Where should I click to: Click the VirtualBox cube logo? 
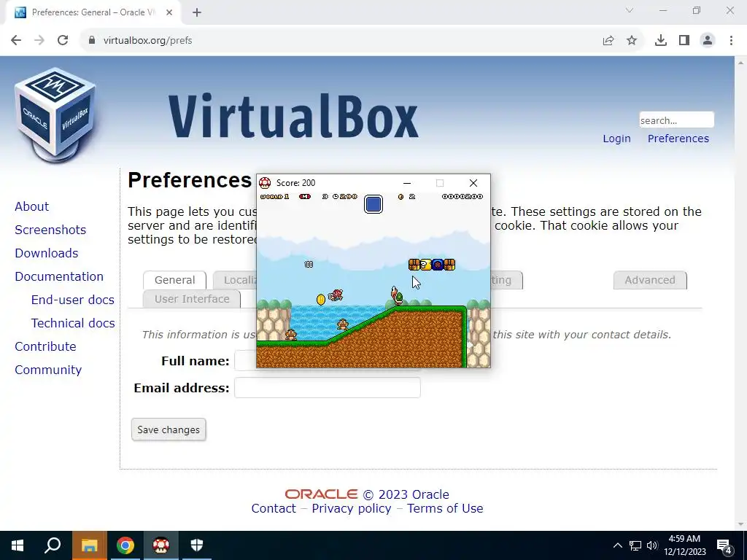click(55, 114)
